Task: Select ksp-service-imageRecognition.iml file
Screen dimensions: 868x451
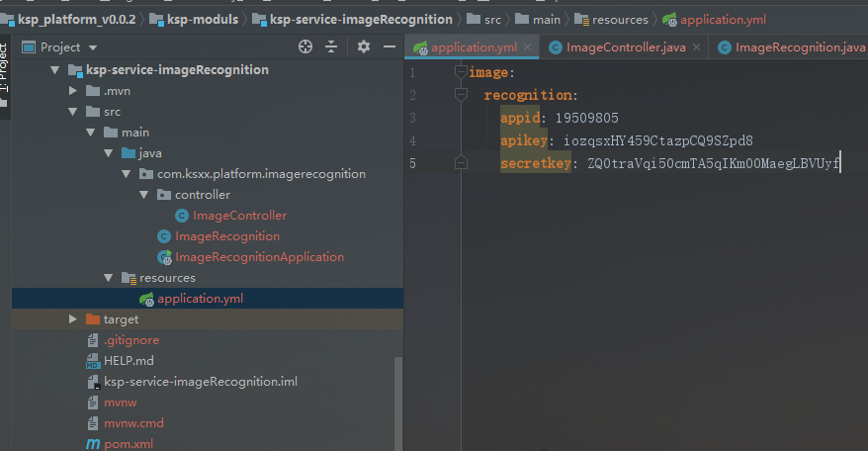Action: point(201,382)
